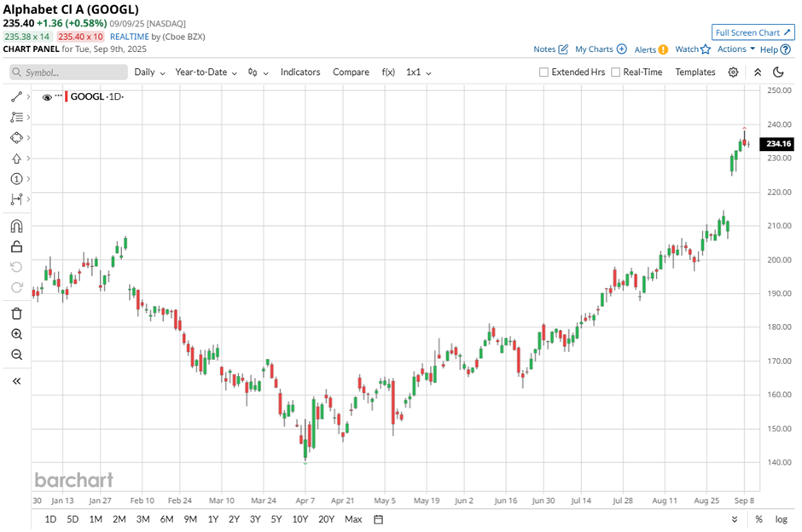The width and height of the screenshot is (802, 532).
Task: Toggle the drawing lock icon
Action: coord(16,247)
